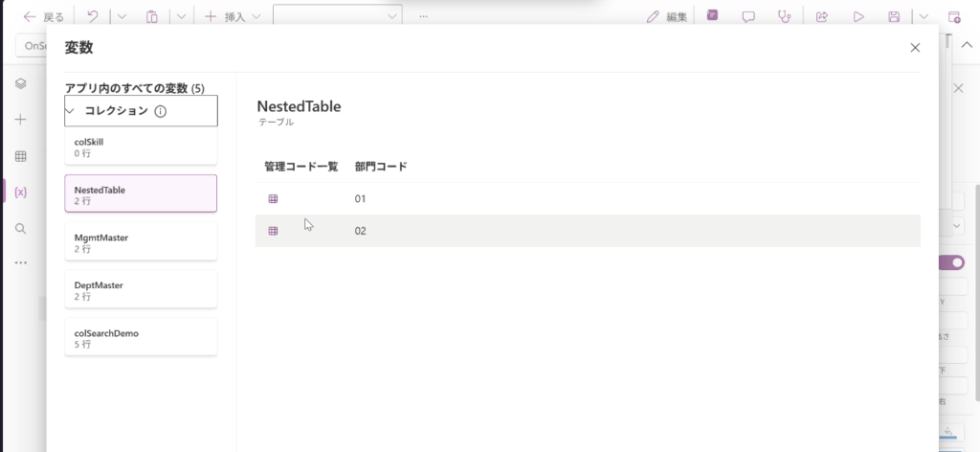Open the comments icon in toolbar
The height and width of the screenshot is (452, 980).
click(x=749, y=16)
